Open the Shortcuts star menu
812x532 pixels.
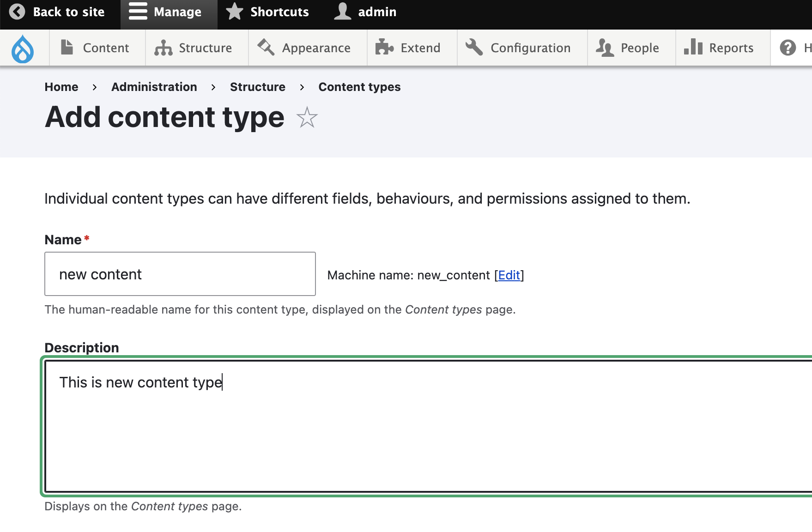pos(235,12)
